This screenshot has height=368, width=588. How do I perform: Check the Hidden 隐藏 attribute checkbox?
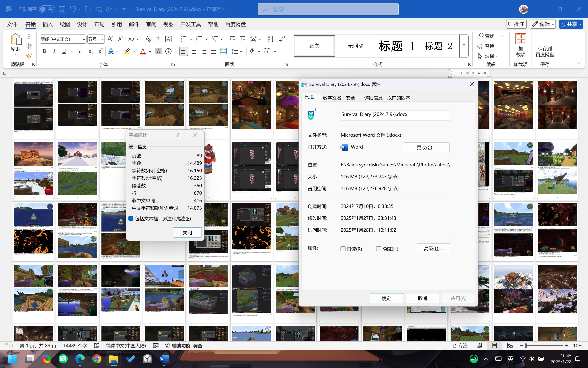[x=378, y=249]
